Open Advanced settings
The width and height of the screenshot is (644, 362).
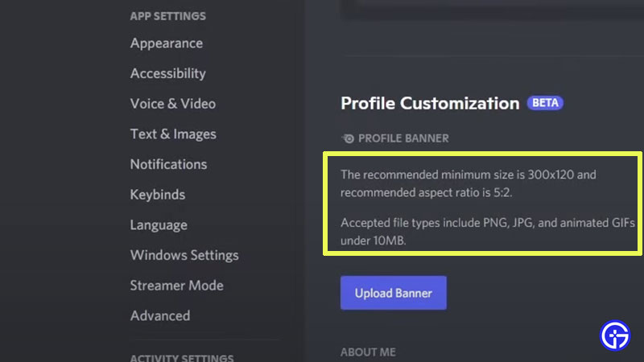point(160,315)
